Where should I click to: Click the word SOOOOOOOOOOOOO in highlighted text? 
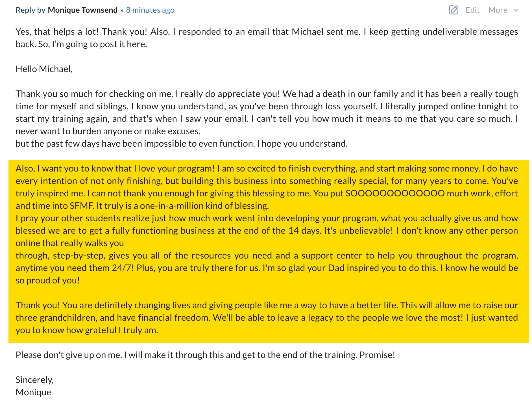click(395, 193)
